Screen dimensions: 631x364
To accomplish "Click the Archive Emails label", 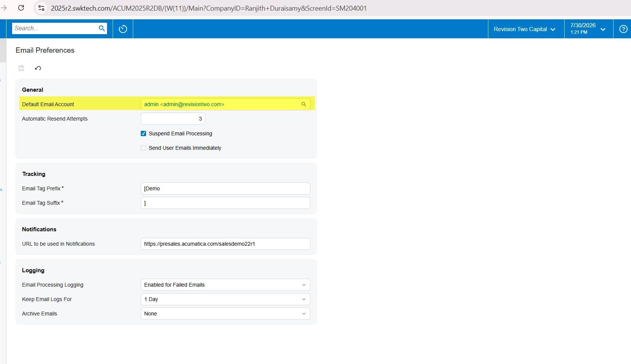I will (x=39, y=314).
